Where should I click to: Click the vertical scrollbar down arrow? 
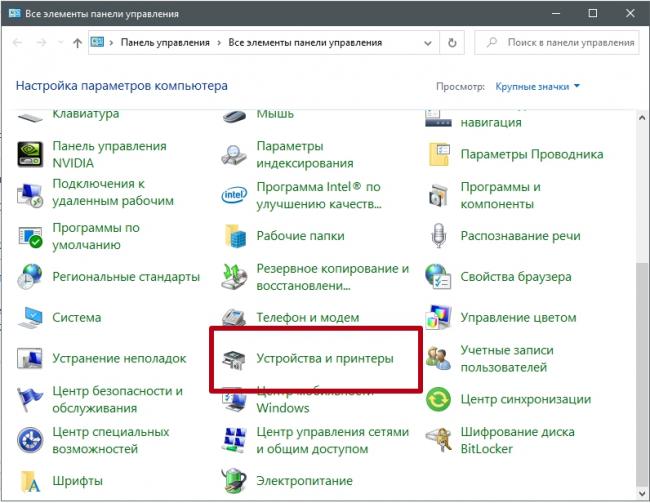pyautogui.click(x=640, y=493)
